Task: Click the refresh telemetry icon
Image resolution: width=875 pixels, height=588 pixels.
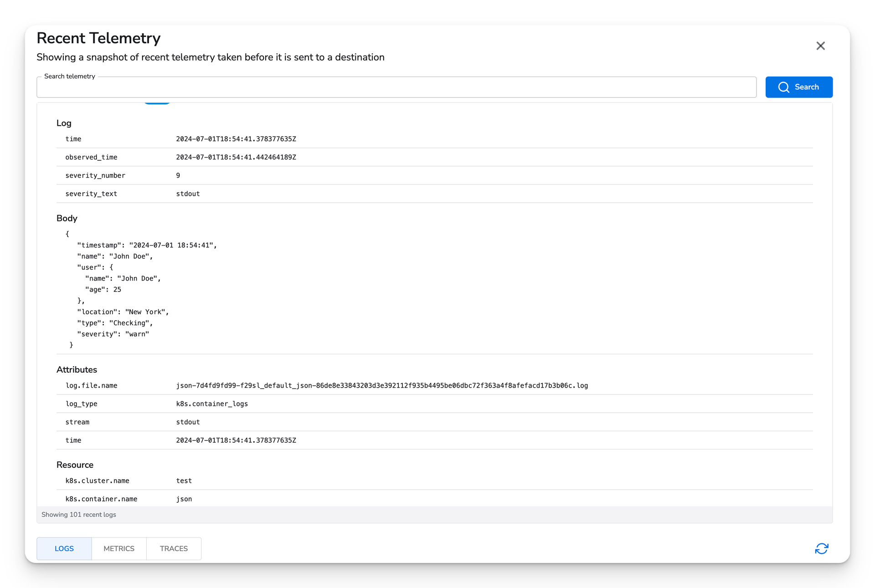Action: [x=821, y=548]
